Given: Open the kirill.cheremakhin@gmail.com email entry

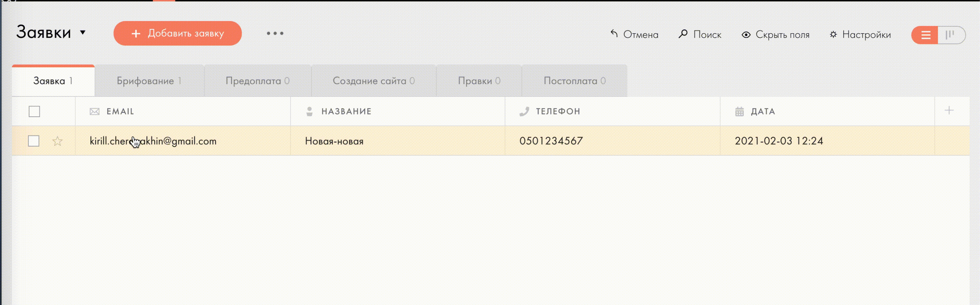Looking at the screenshot, I should pos(153,141).
